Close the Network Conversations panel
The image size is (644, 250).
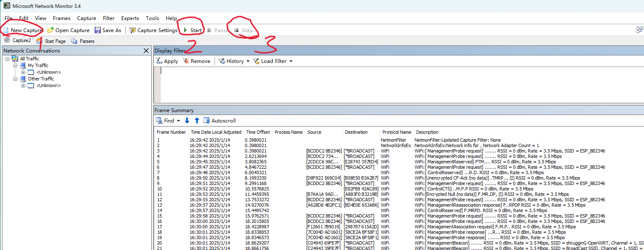point(146,50)
